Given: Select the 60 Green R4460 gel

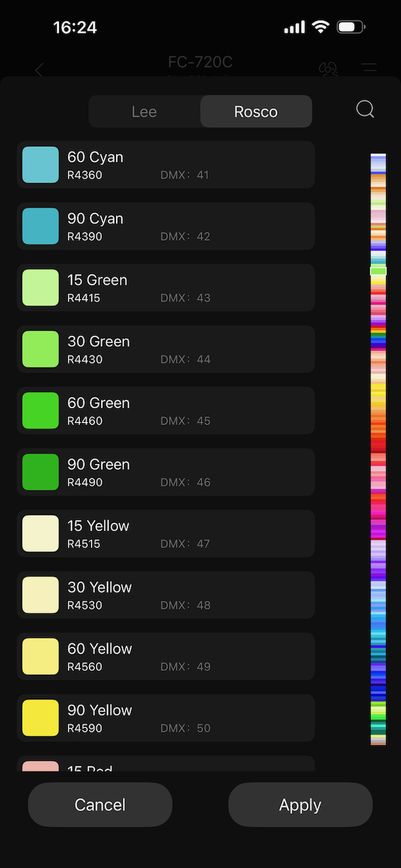Looking at the screenshot, I should 166,410.
